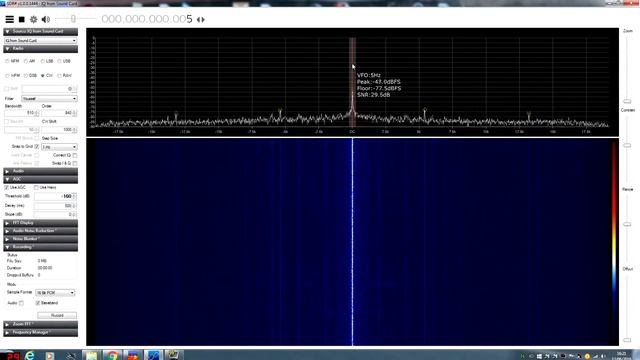Collapse the Radio panel header

(40, 49)
